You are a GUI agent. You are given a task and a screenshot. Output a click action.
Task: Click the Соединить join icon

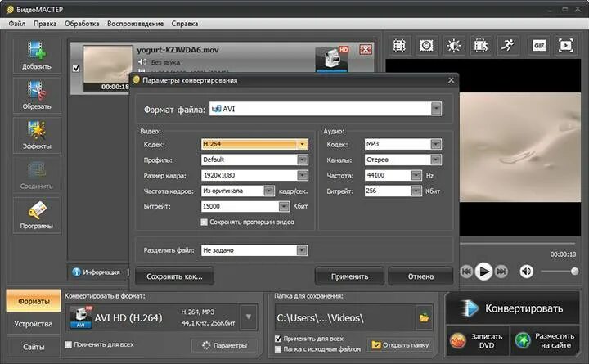(37, 175)
